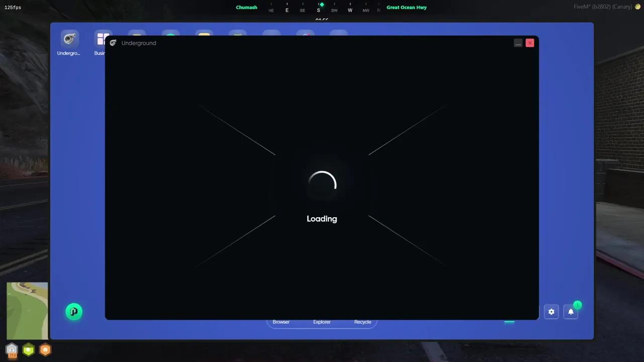Launch the Business app from the desktop
Screen dimensions: 644x362
point(103,39)
